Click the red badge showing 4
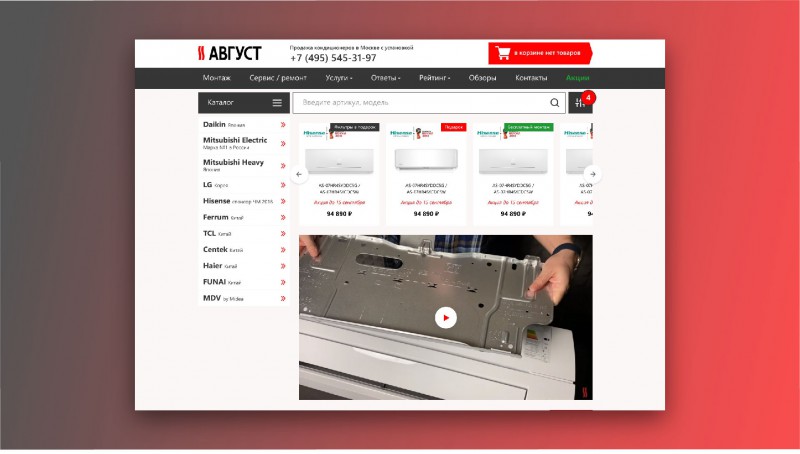The height and width of the screenshot is (454, 800). click(x=588, y=97)
